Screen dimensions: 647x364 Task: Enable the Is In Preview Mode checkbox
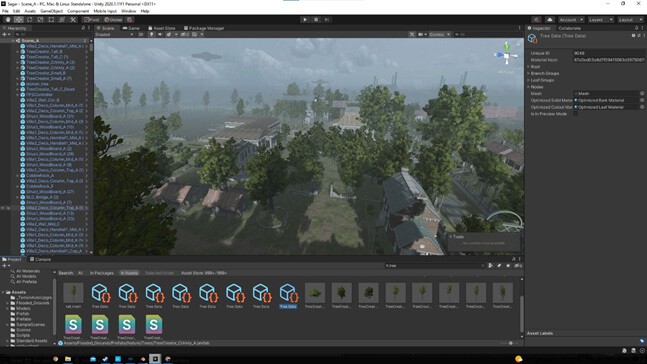click(575, 114)
